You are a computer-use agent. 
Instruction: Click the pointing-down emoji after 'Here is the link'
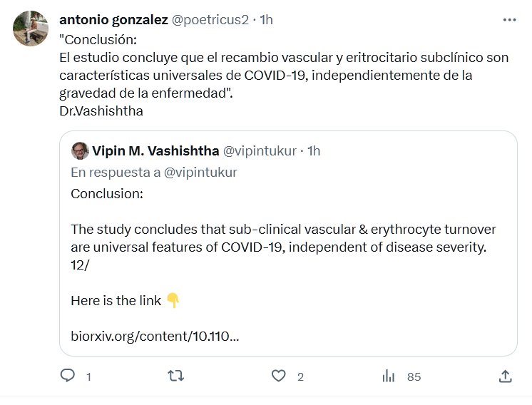(173, 300)
